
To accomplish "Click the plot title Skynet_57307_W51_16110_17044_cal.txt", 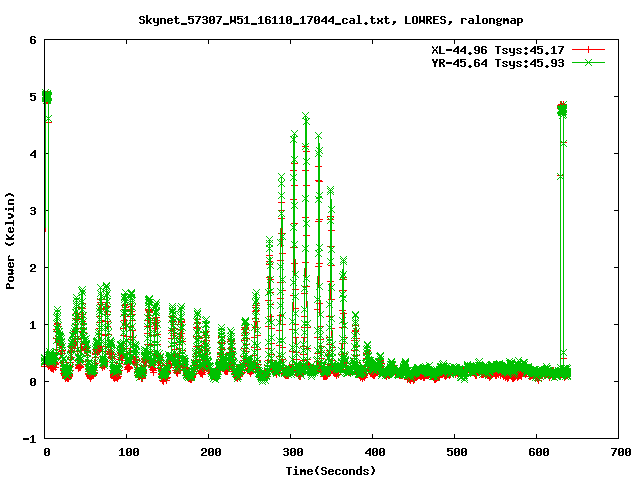I will (x=267, y=20).
